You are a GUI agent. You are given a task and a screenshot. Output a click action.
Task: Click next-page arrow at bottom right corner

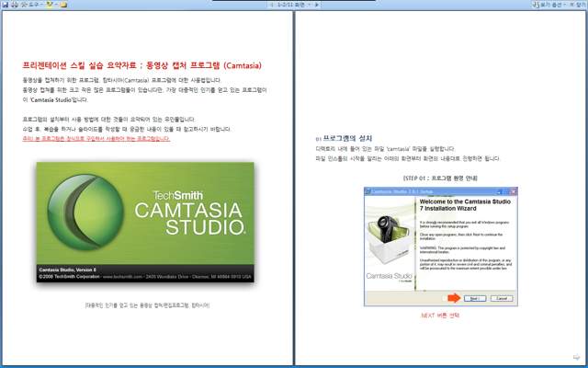click(x=576, y=357)
